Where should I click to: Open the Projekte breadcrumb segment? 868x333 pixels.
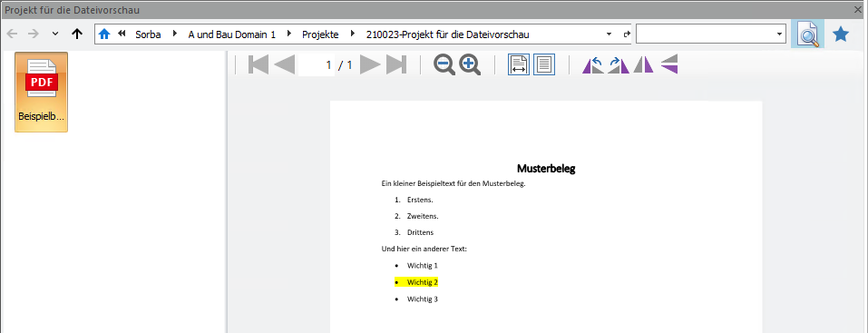[x=320, y=34]
